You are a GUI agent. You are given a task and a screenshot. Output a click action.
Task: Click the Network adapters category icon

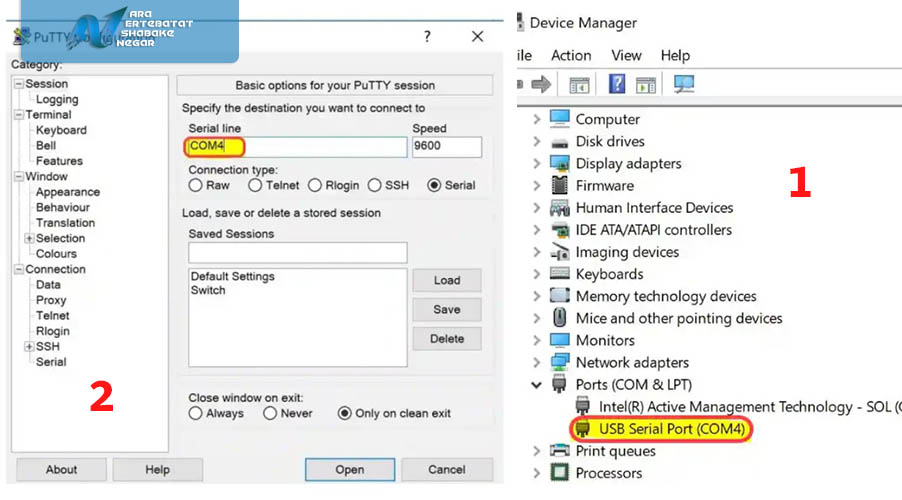click(x=559, y=362)
